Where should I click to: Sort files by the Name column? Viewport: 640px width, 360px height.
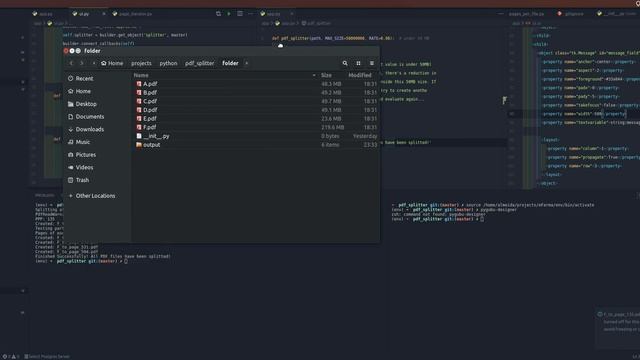pyautogui.click(x=141, y=75)
